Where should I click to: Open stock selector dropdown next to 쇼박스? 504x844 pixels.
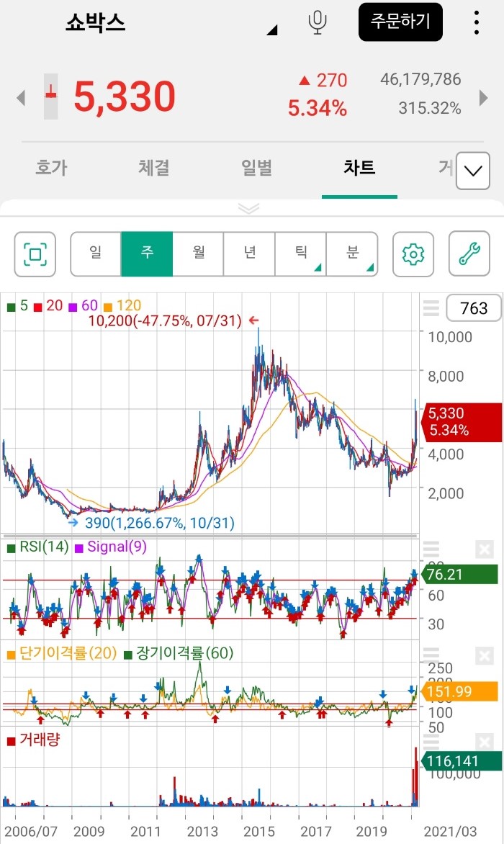click(272, 30)
